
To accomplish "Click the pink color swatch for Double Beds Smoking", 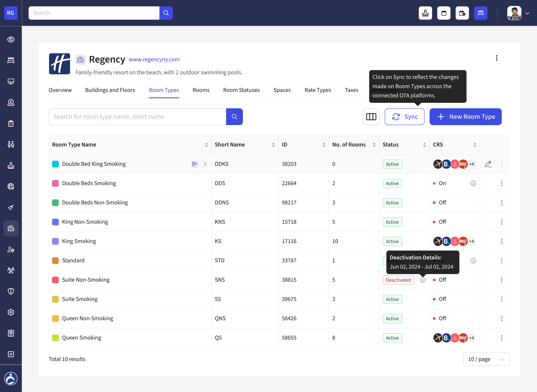I will click(x=55, y=183).
